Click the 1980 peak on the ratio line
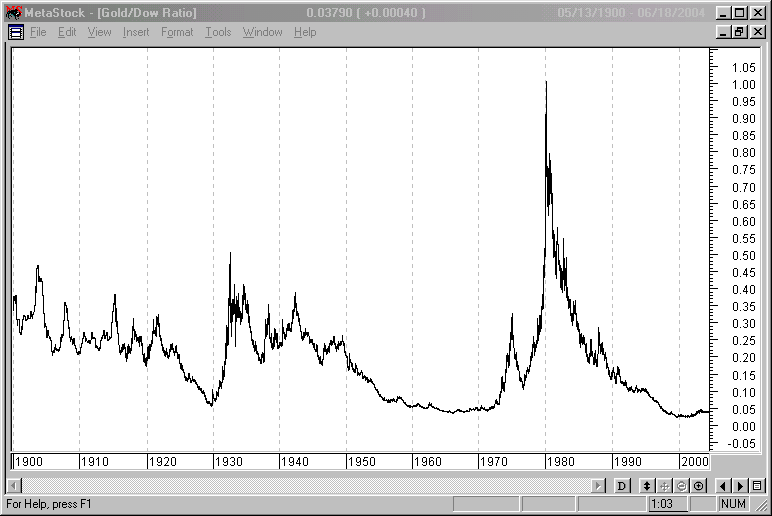The width and height of the screenshot is (772, 516). 546,82
